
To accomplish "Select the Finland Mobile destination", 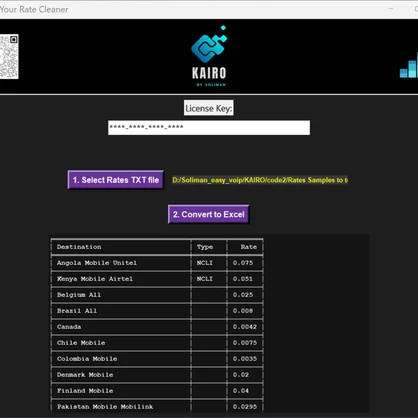I will 85,391.
